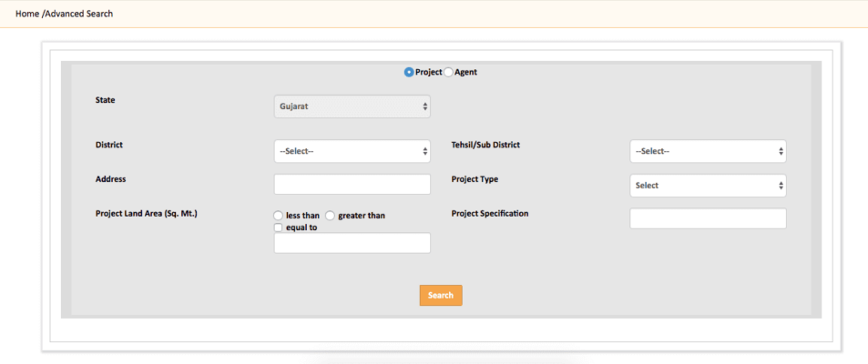Focus the Project Specification text field
Viewport: 868px width, 364px height.
(708, 218)
